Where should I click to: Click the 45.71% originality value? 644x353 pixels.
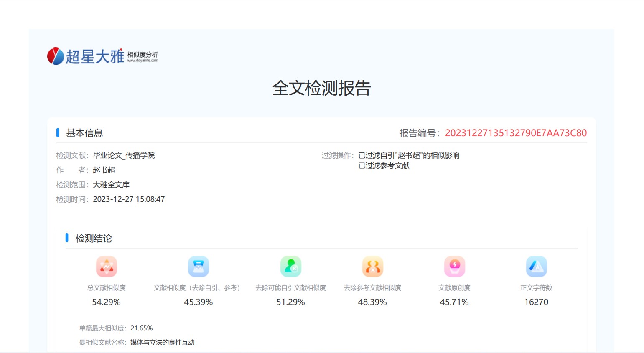click(x=454, y=302)
